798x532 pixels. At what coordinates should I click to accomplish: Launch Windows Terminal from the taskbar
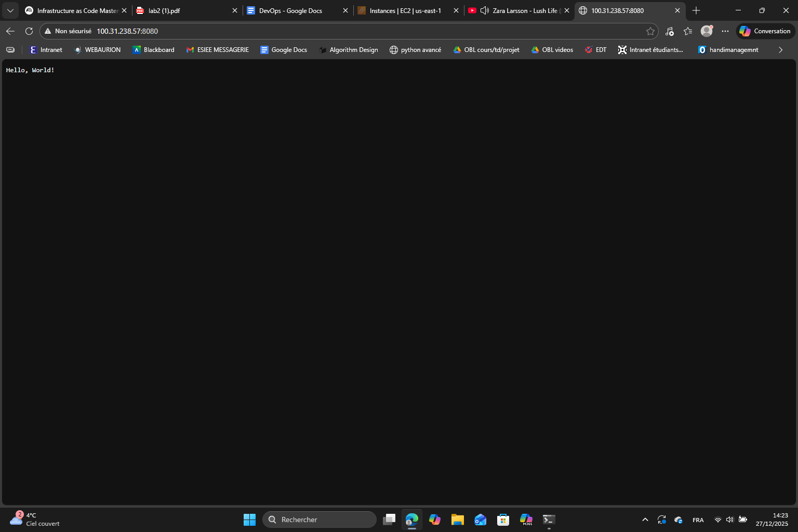549,519
